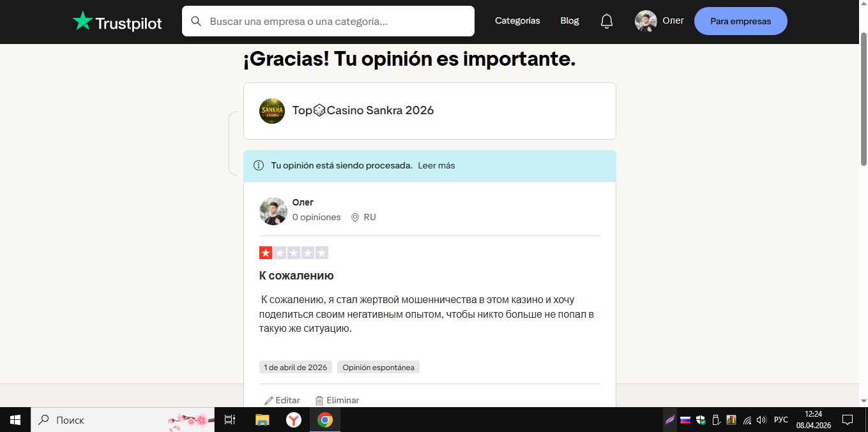Switch the РУС input language indicator
This screenshot has height=432, width=868.
coord(780,420)
